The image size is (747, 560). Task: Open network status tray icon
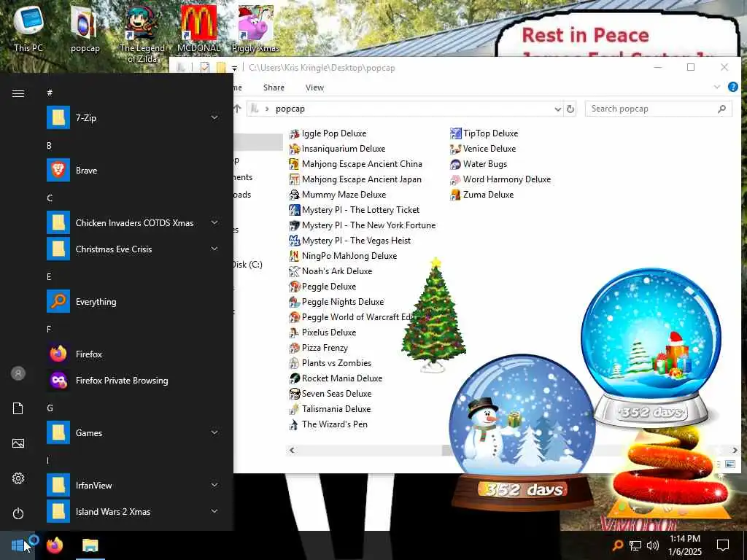pos(635,545)
